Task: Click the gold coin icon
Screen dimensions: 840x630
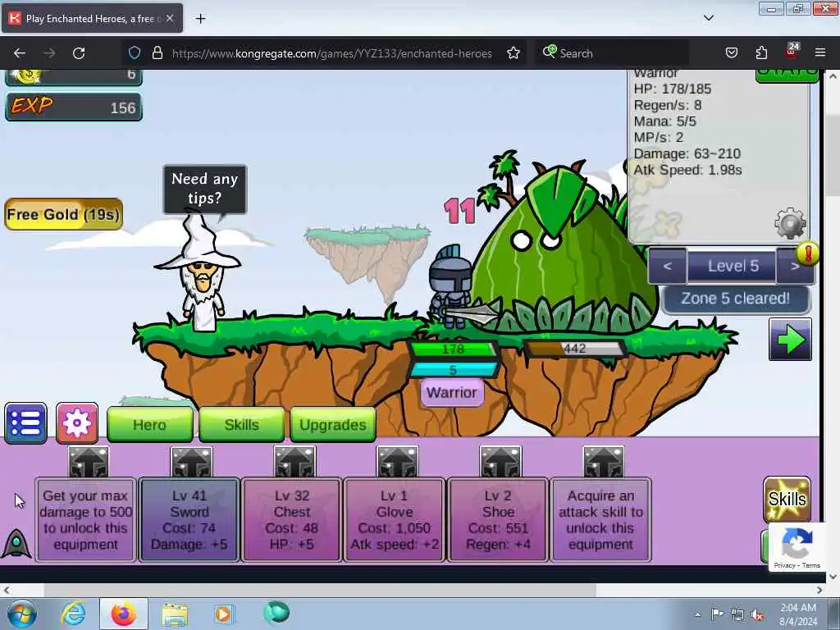Action: 27,76
